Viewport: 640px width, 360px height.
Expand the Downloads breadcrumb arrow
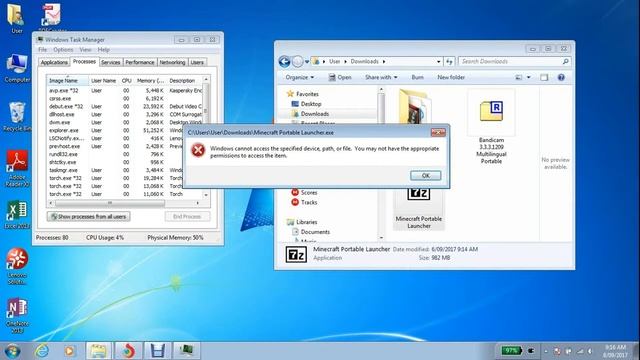(x=384, y=62)
